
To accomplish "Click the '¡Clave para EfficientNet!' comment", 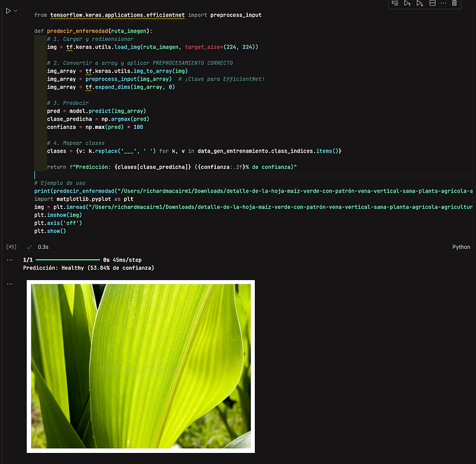I will [x=221, y=79].
